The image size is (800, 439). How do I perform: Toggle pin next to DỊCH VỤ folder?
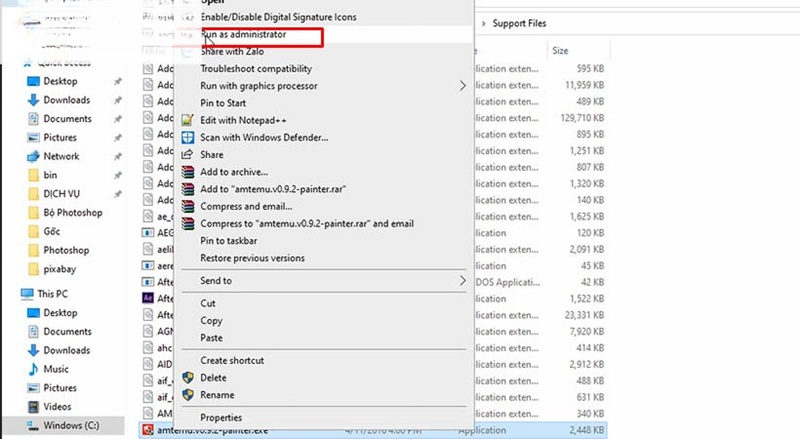click(x=117, y=194)
